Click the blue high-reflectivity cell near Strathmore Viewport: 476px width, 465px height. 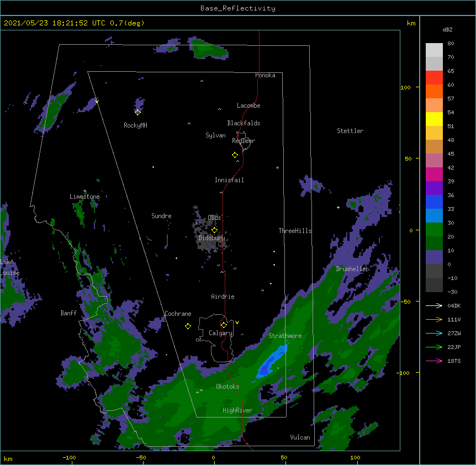[272, 361]
